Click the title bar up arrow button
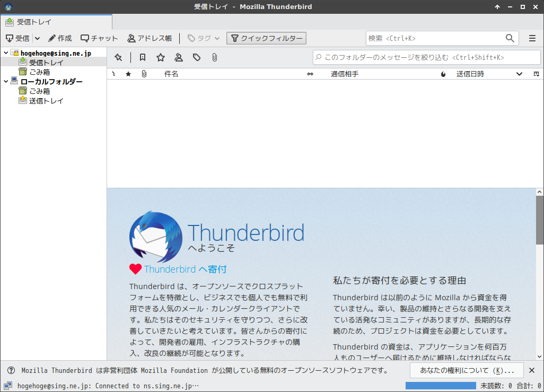The width and height of the screenshot is (544, 392). (497, 7)
